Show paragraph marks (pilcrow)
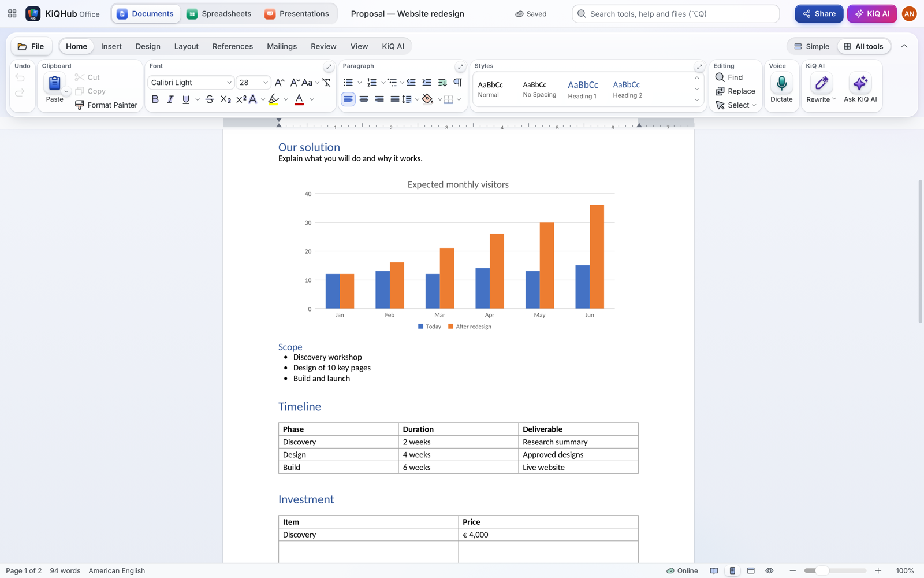Viewport: 924px width, 578px height. pyautogui.click(x=458, y=83)
